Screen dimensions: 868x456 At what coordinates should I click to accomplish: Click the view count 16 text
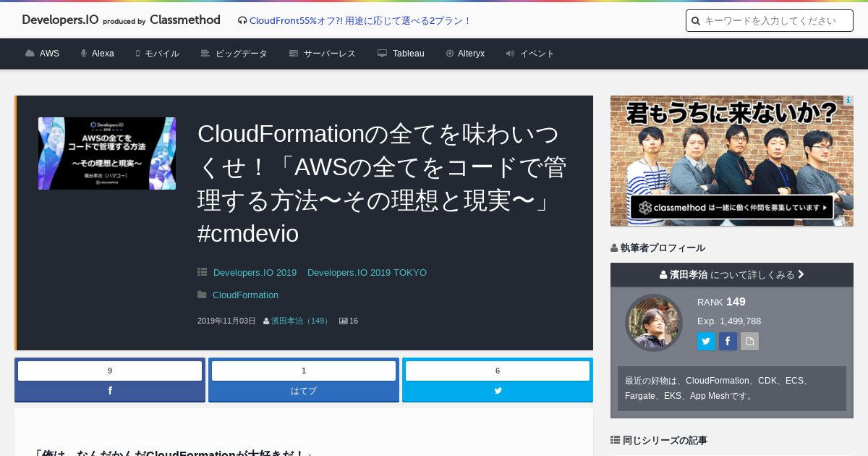pos(354,321)
